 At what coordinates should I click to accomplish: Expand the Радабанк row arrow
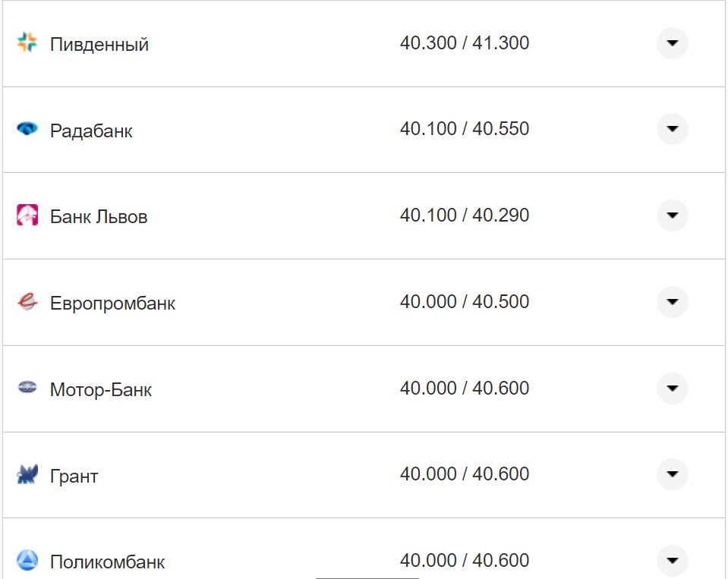pos(672,130)
